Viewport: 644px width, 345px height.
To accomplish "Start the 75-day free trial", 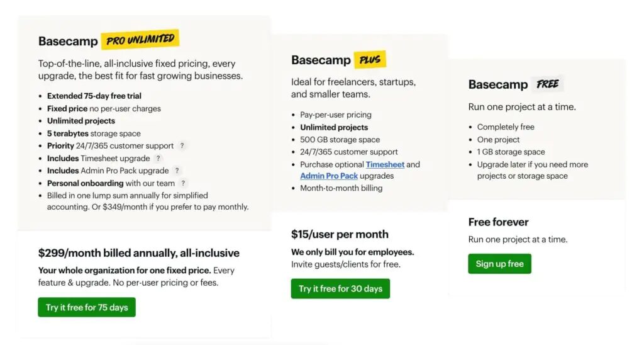I will (x=87, y=307).
